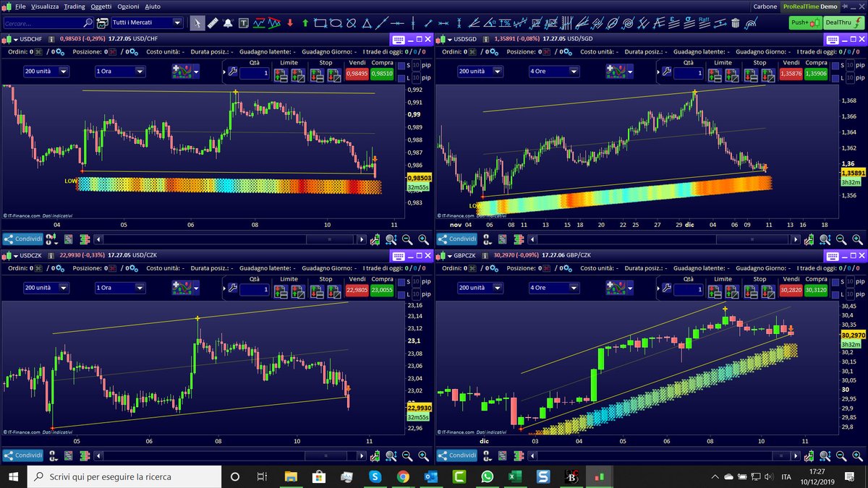Toggle the L pip checkbox on USDSGD
Screen dimensions: 868x488
[835, 77]
